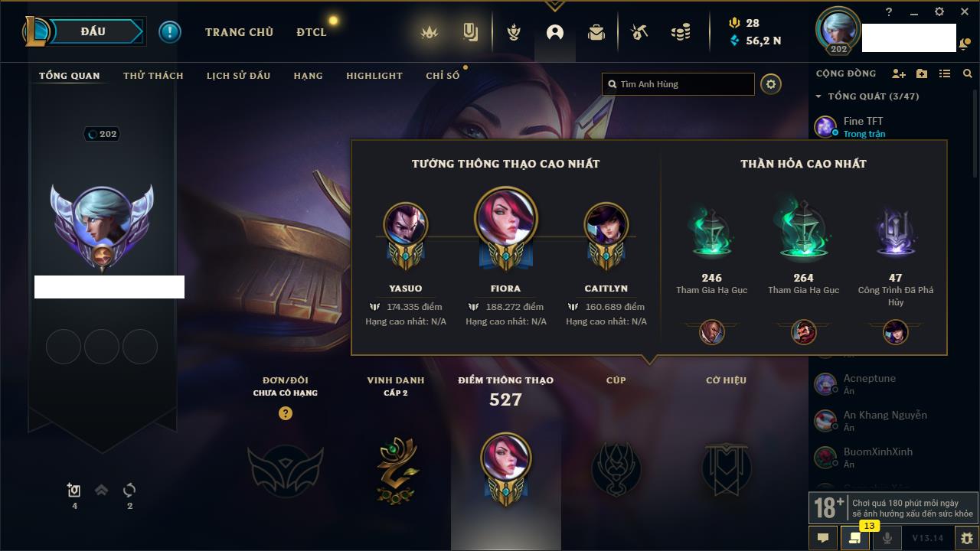Open the Collection backpack icon
Image resolution: width=980 pixels, height=551 pixels.
point(596,32)
